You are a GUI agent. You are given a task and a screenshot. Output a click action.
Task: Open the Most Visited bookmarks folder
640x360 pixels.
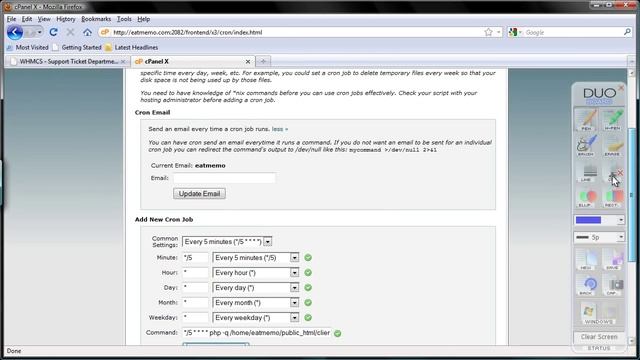28,47
